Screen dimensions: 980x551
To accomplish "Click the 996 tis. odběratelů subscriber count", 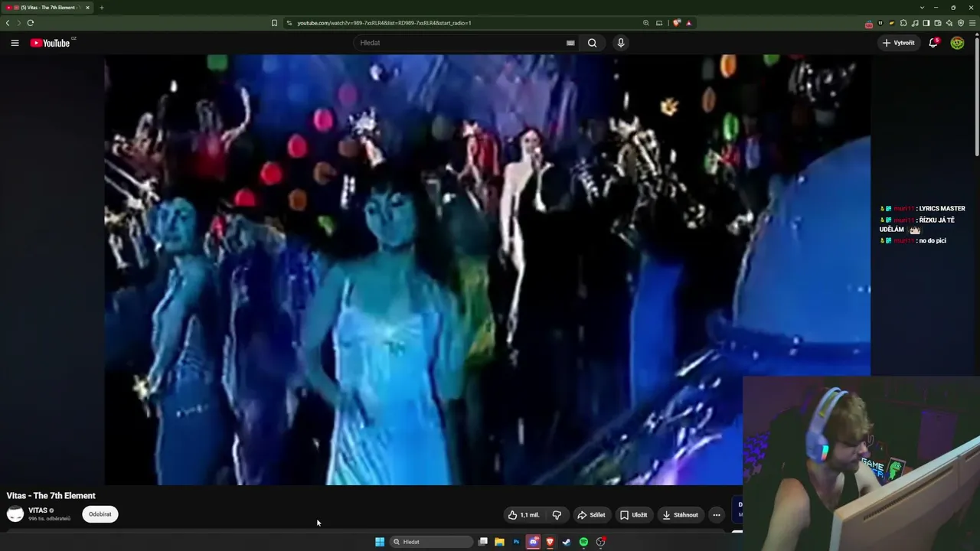I will point(49,519).
